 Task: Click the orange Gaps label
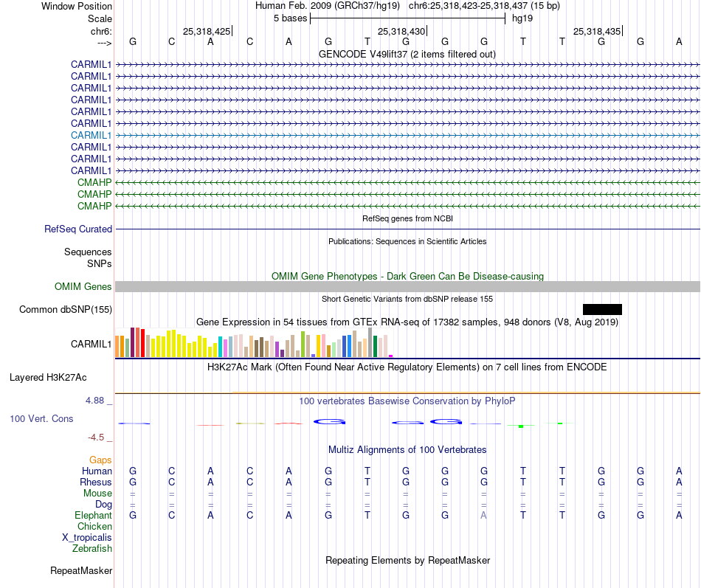click(x=100, y=460)
